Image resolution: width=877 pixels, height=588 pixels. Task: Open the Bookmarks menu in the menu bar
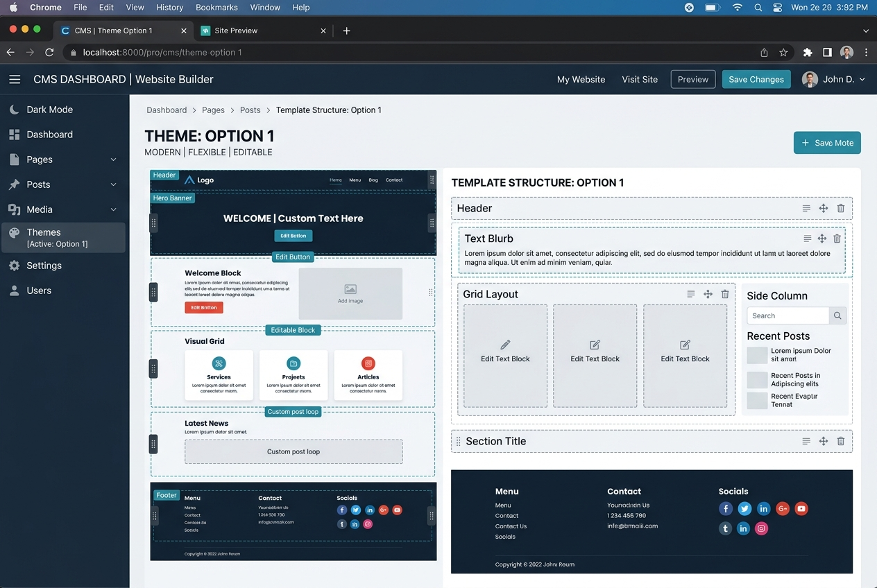(x=216, y=8)
